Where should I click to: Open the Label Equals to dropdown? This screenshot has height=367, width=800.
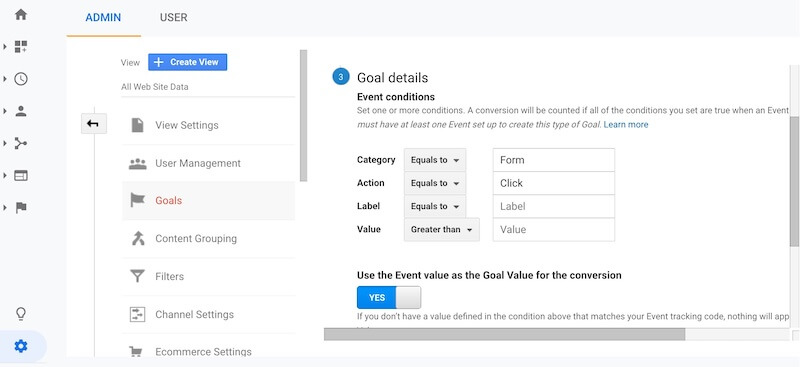coord(435,206)
